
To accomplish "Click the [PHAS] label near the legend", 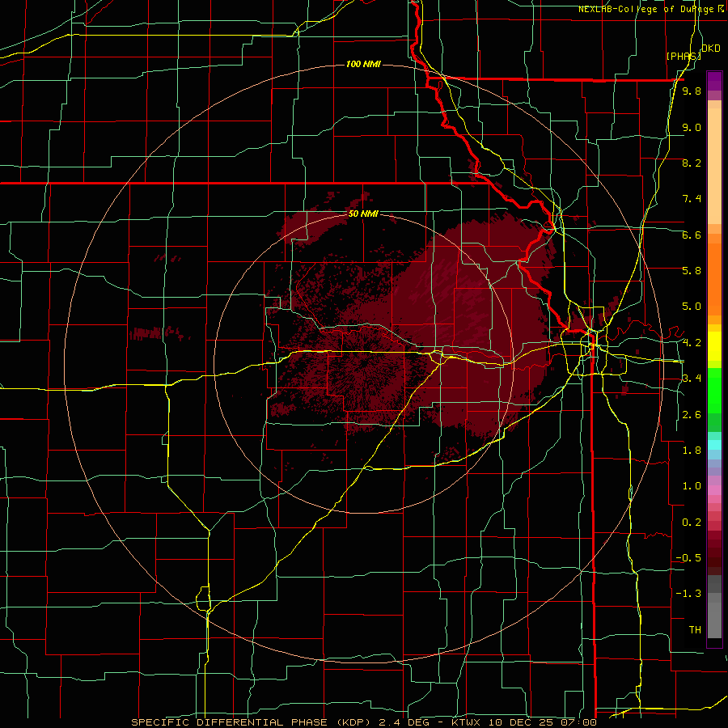I will 684,56.
